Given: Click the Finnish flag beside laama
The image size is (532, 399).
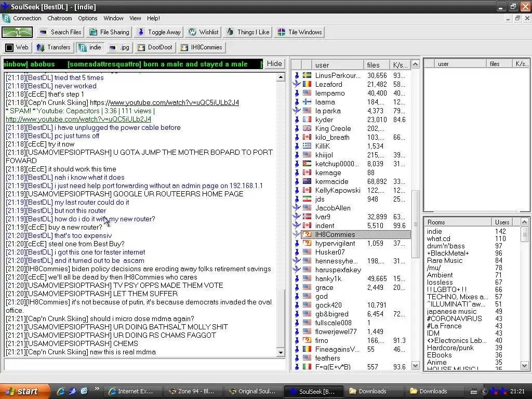Looking at the screenshot, I should point(307,102).
